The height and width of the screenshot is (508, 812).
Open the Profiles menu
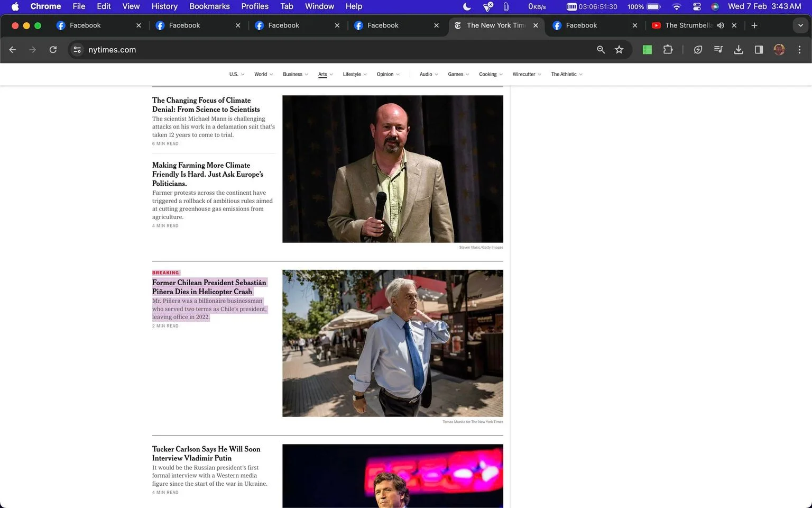click(255, 6)
